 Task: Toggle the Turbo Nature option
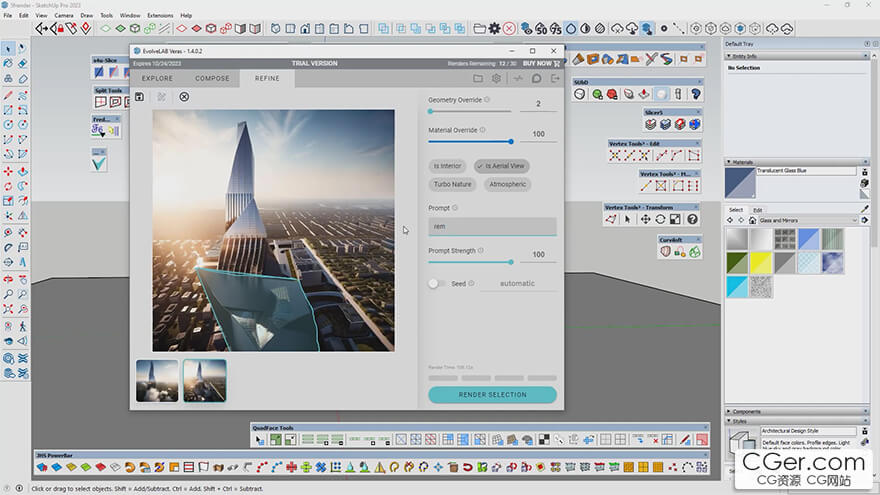tap(452, 184)
